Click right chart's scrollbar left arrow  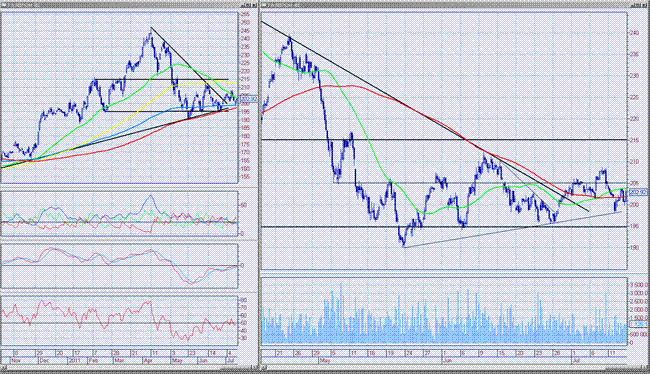coord(263,368)
